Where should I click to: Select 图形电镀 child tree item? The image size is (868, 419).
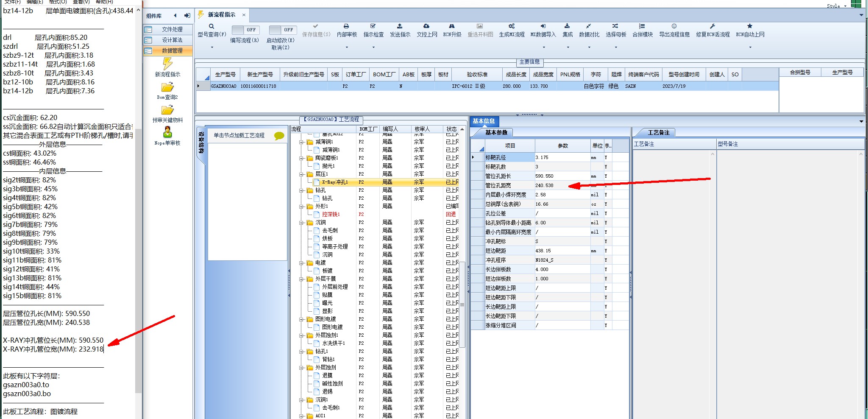(x=332, y=327)
